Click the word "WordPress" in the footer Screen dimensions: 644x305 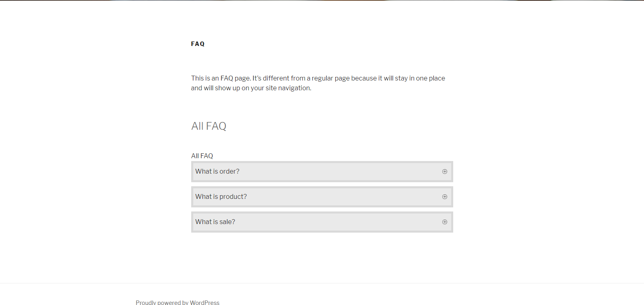pyautogui.click(x=205, y=302)
